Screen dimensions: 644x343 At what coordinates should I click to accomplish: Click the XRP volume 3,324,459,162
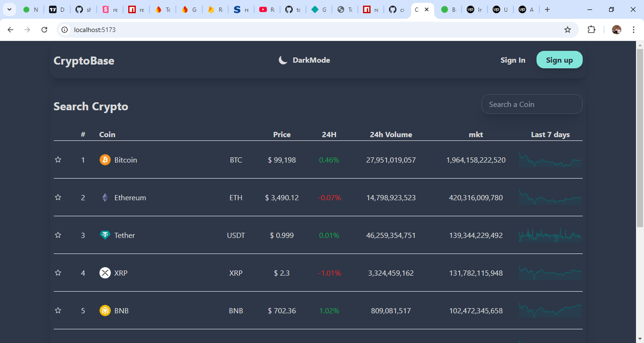391,273
